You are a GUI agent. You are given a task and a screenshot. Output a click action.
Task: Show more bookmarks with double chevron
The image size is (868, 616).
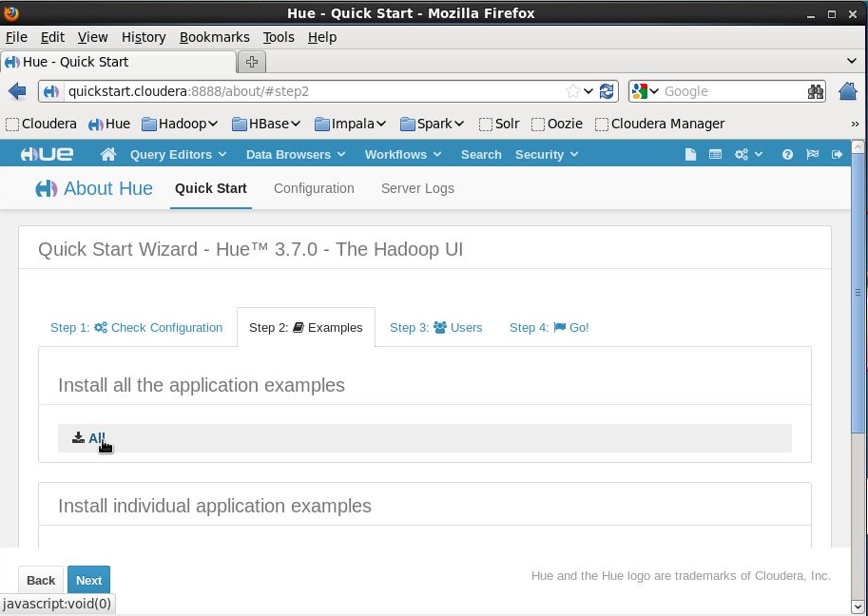point(855,124)
